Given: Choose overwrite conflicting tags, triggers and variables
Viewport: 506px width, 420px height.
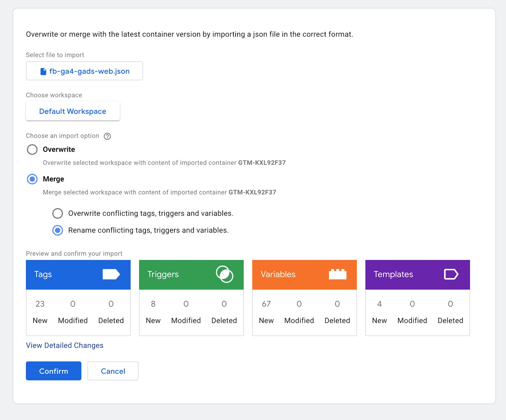Looking at the screenshot, I should (57, 213).
